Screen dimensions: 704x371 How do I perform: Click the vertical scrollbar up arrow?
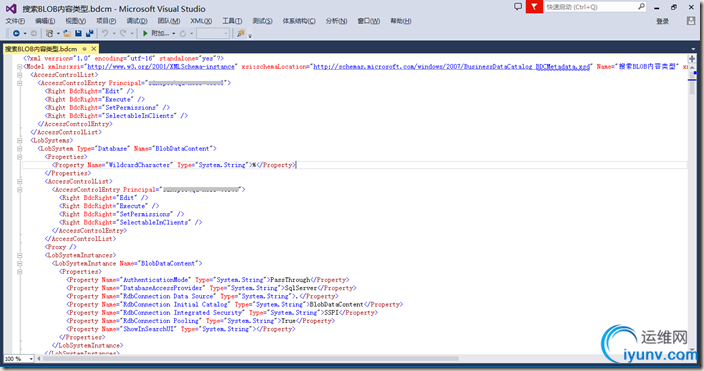point(692,67)
